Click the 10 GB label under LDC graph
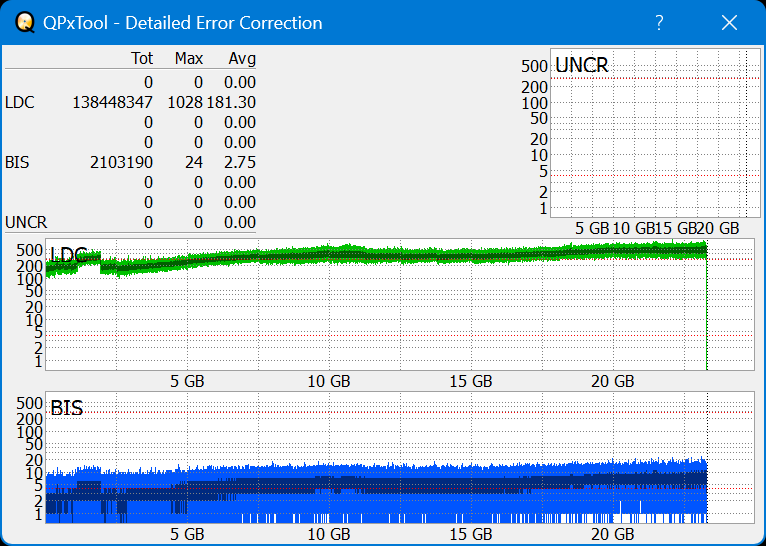Viewport: 766px width, 546px height. 329,381
